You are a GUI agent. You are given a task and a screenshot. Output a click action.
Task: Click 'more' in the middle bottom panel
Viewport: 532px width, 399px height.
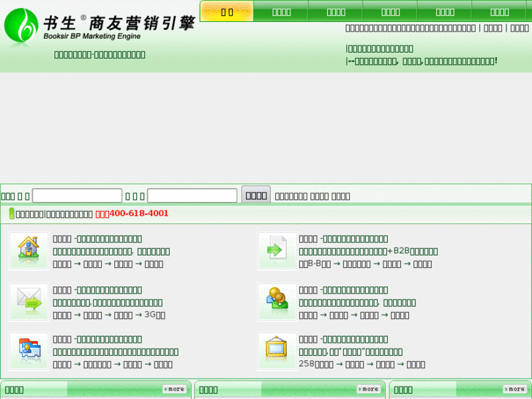coord(369,389)
